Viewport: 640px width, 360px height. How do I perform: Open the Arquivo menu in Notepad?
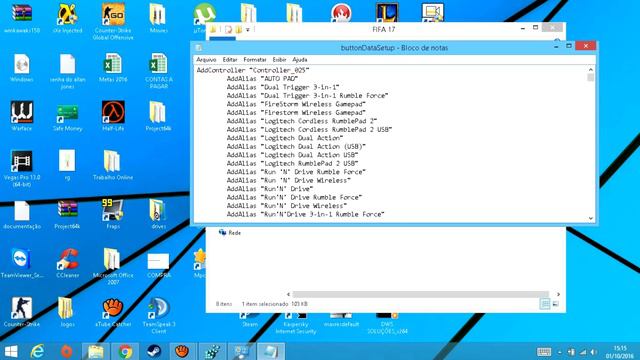206,60
